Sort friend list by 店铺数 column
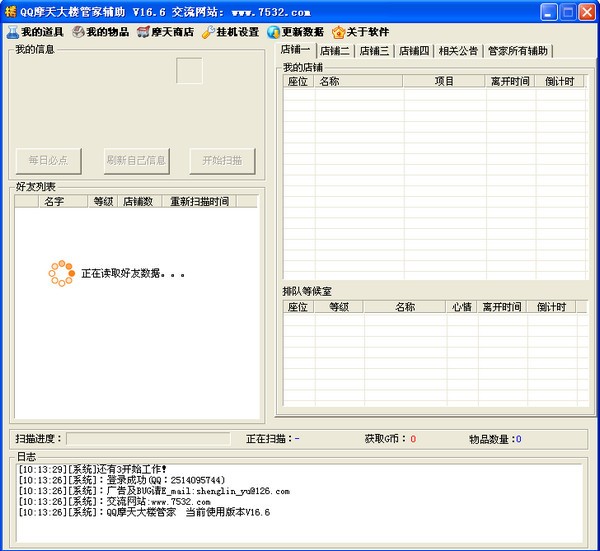The width and height of the screenshot is (600, 551). pyautogui.click(x=139, y=201)
